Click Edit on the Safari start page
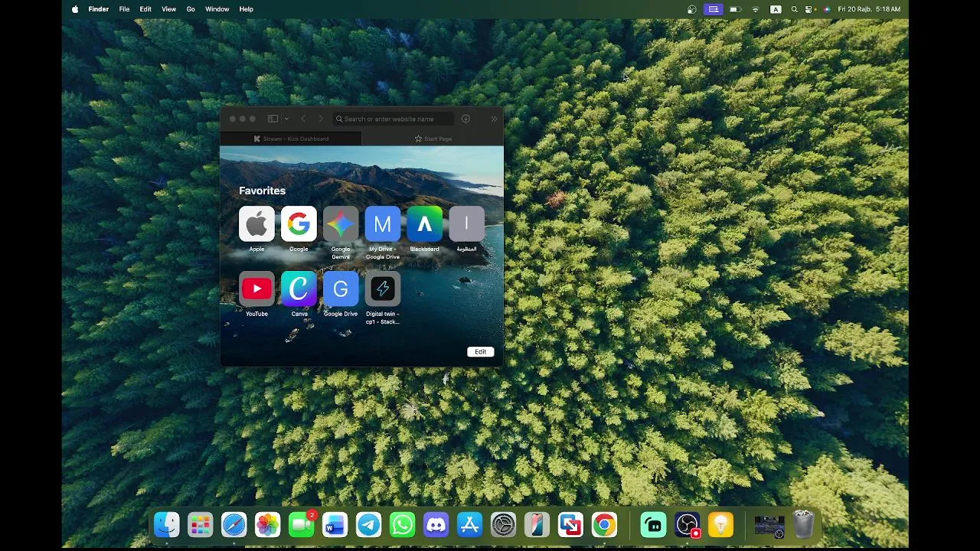Image resolution: width=980 pixels, height=551 pixels. click(481, 352)
